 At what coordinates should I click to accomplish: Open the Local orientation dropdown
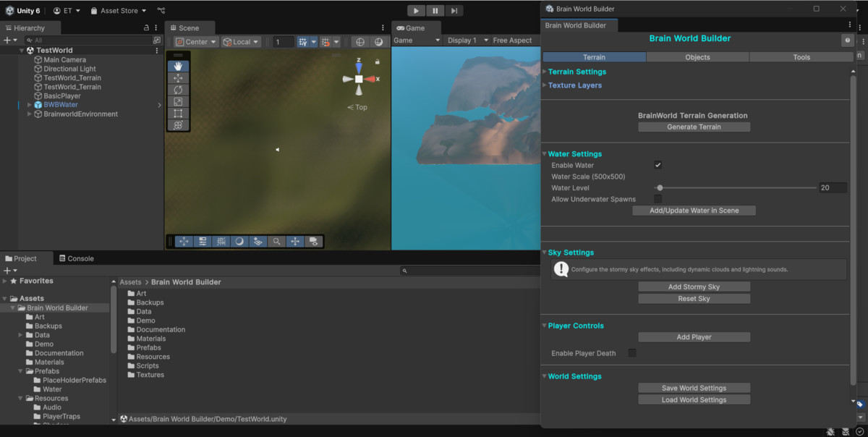(241, 42)
